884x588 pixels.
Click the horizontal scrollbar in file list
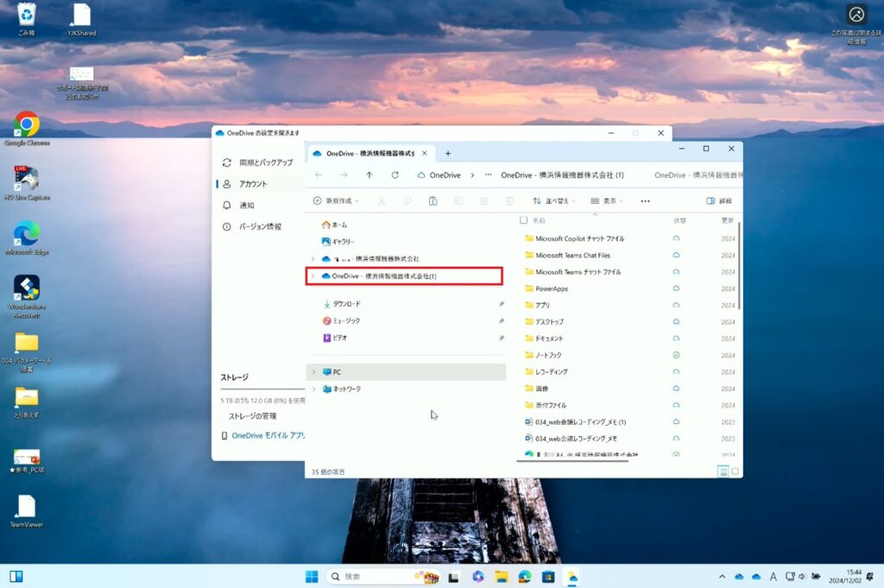pos(572,461)
